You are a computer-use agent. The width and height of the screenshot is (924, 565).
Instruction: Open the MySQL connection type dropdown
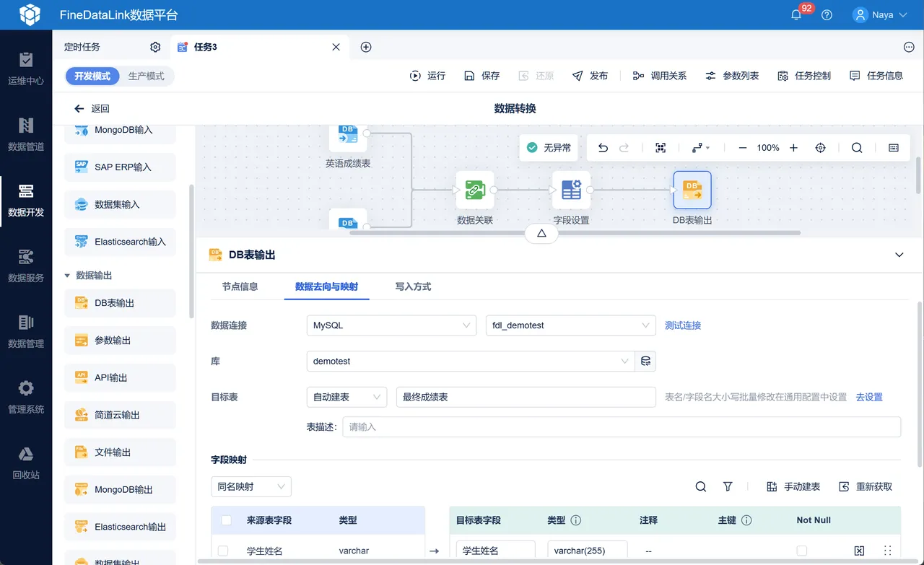coord(391,325)
